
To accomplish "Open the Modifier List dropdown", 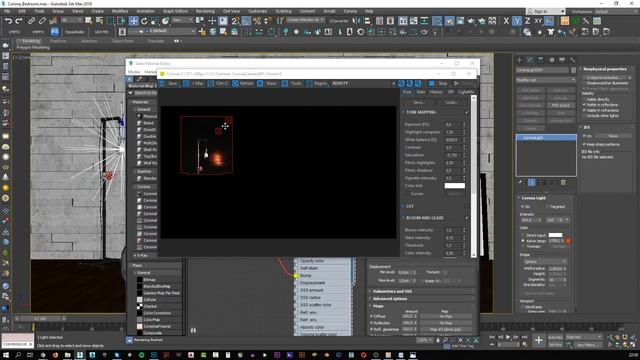I will click(546, 80).
